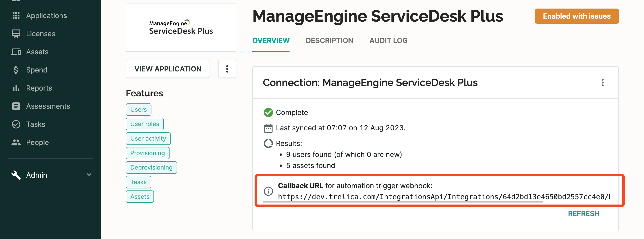Open Tasks section in the sidebar
Viewport: 644px width, 239px height.
click(x=36, y=124)
